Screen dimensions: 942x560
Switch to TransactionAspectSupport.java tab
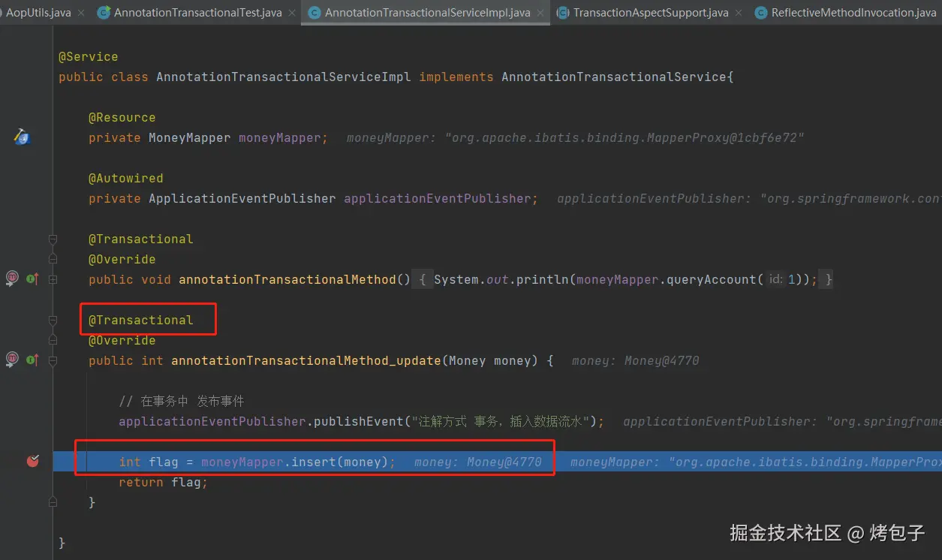point(651,13)
